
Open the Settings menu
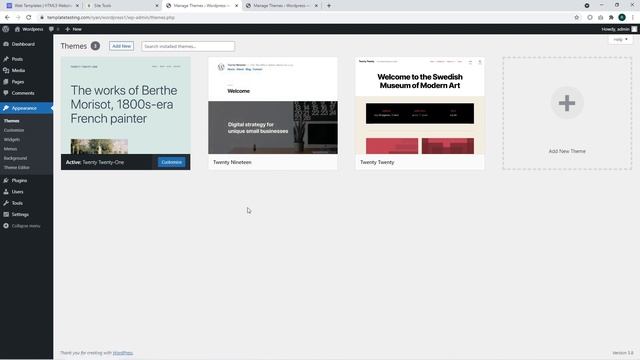tap(27, 214)
